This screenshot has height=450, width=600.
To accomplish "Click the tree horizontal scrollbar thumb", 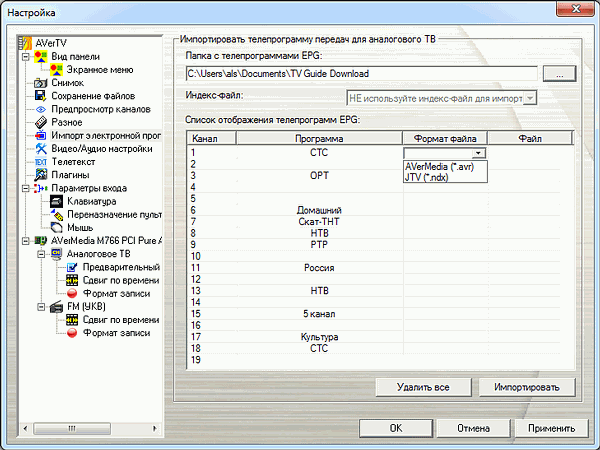I will [x=72, y=428].
